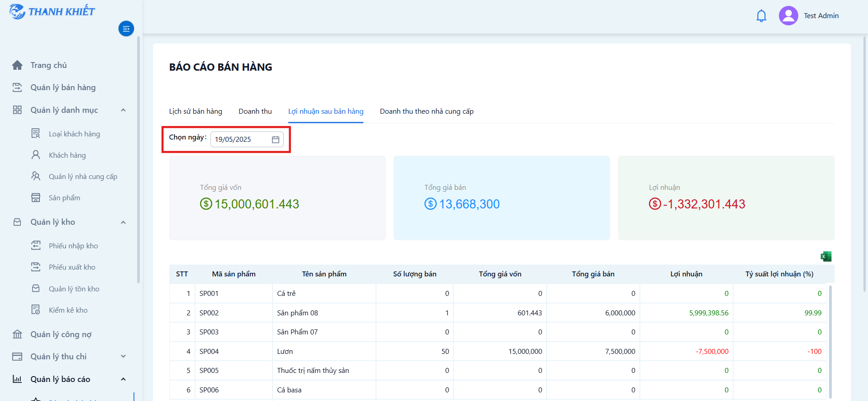Open Khách hàng page

click(67, 155)
